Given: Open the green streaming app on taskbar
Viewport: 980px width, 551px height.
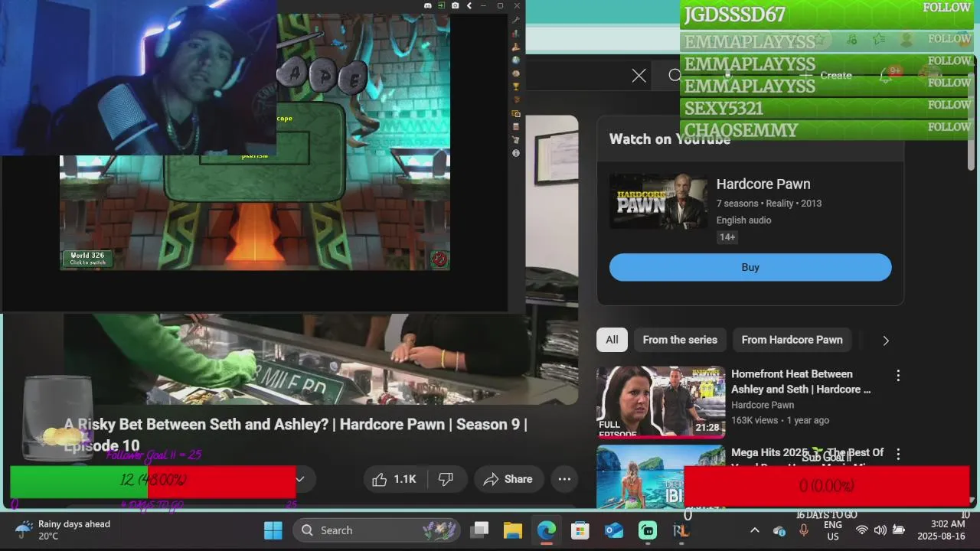Looking at the screenshot, I should tap(648, 530).
